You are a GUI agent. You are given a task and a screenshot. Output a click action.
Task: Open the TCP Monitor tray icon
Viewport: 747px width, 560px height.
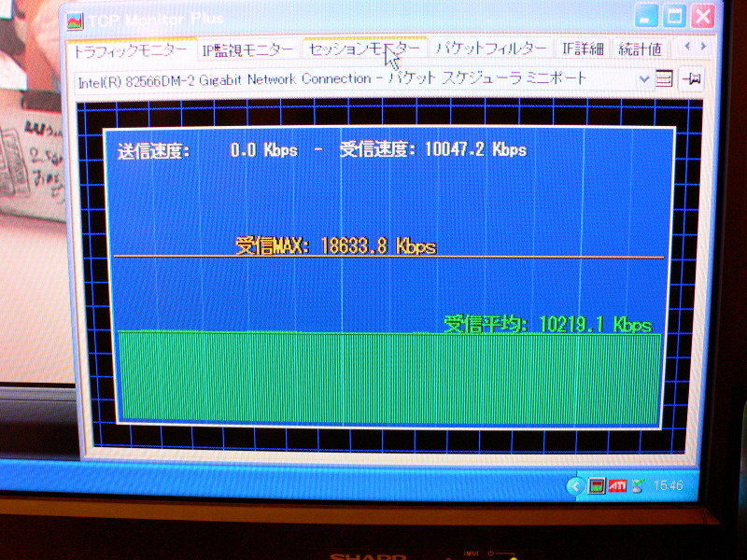coord(596,486)
